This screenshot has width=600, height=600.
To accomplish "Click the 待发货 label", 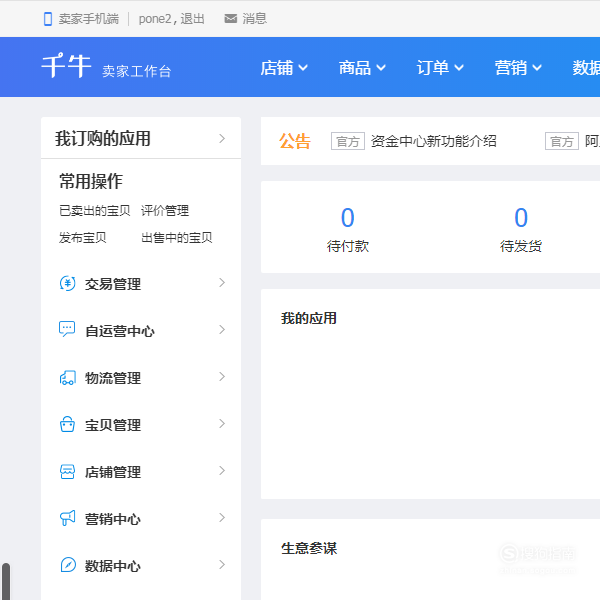I will pyautogui.click(x=521, y=246).
